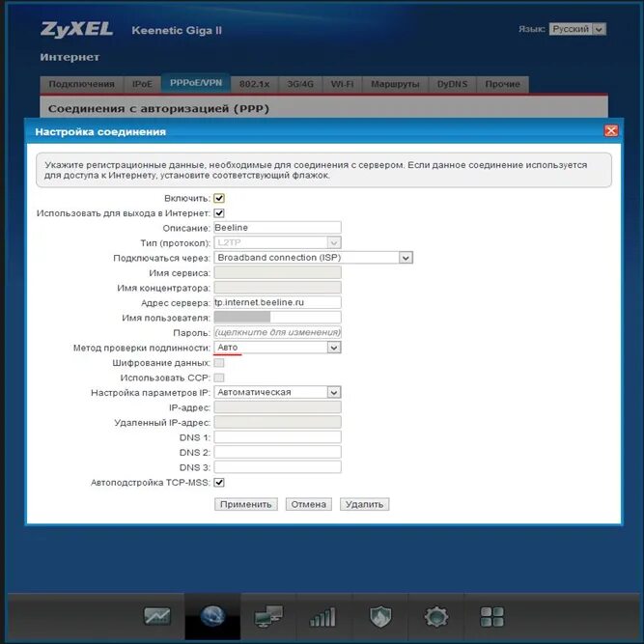Screen dimensions: 644x644
Task: Open the Прочие tab
Action: pos(502,84)
